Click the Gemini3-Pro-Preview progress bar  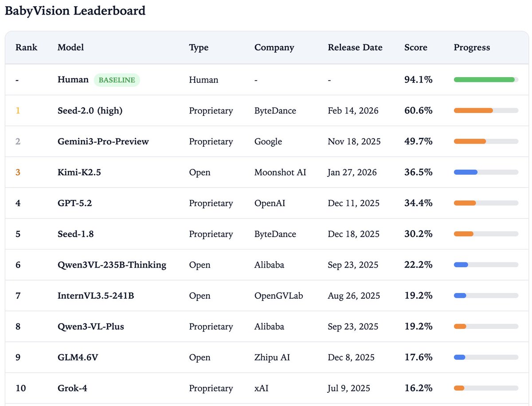tap(486, 141)
